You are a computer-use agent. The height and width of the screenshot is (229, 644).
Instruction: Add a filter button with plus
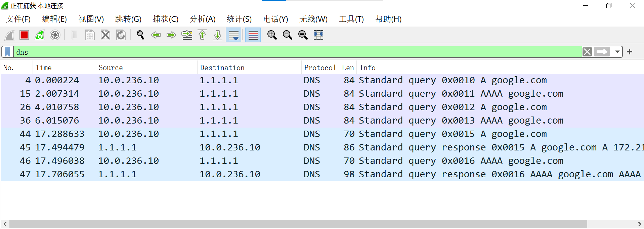pyautogui.click(x=630, y=52)
